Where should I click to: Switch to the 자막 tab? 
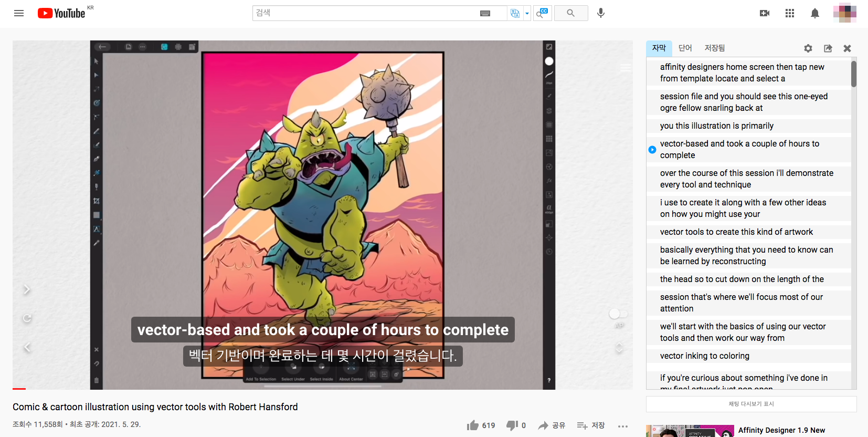pos(659,48)
